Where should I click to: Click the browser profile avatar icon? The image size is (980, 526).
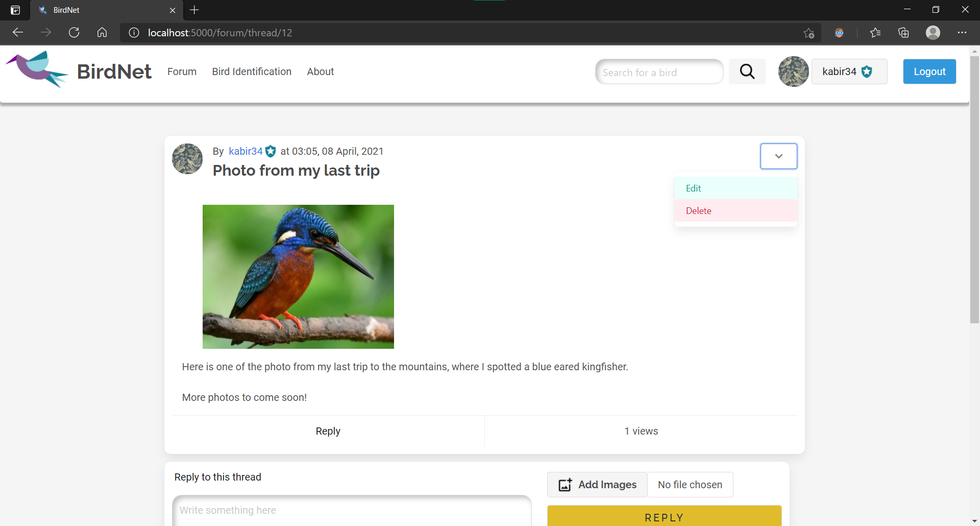933,32
